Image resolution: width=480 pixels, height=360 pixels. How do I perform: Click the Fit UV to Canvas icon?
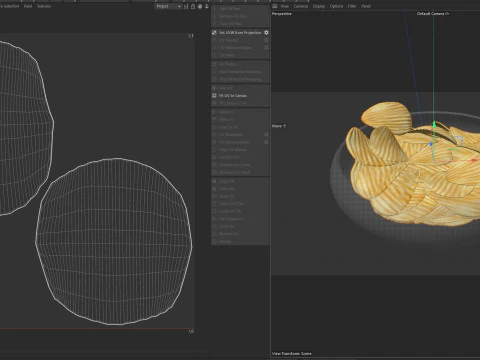coord(214,96)
